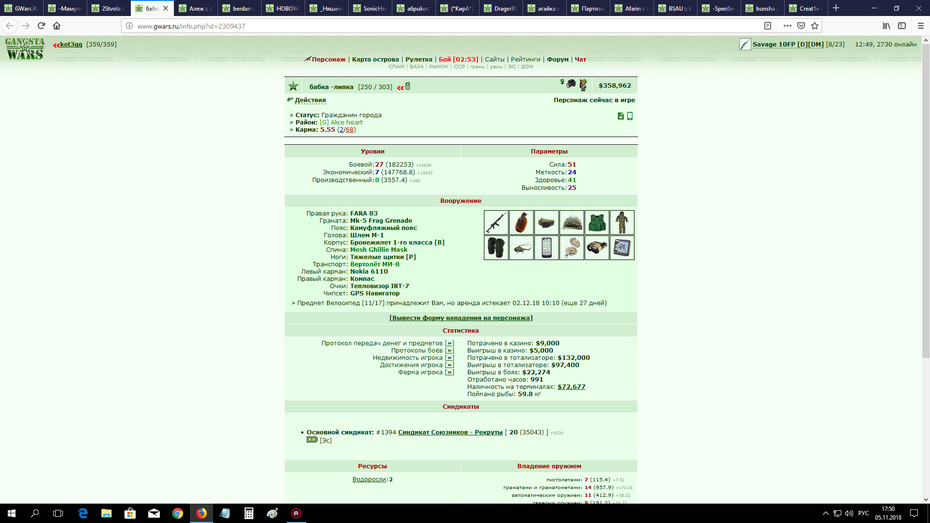
Task: Toggle reader view in address bar
Action: pos(767,25)
